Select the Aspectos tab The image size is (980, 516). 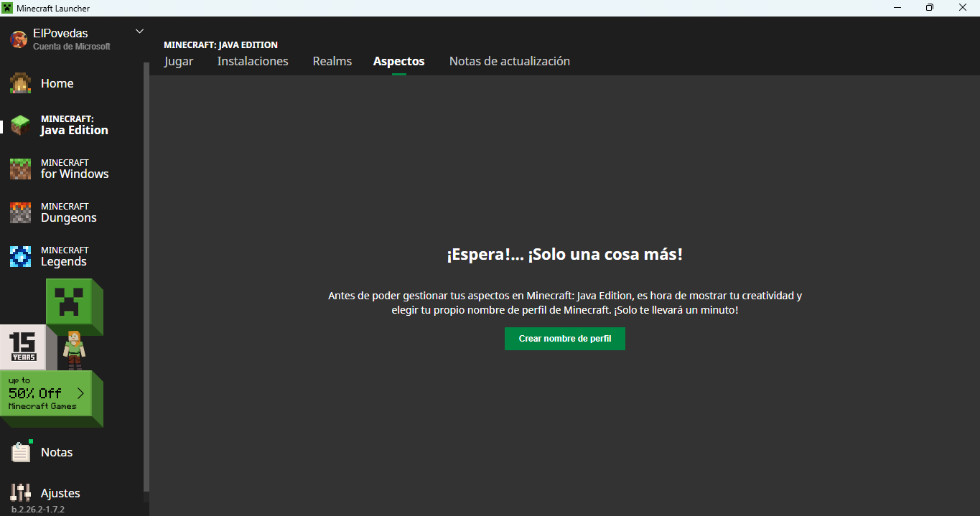[x=399, y=61]
